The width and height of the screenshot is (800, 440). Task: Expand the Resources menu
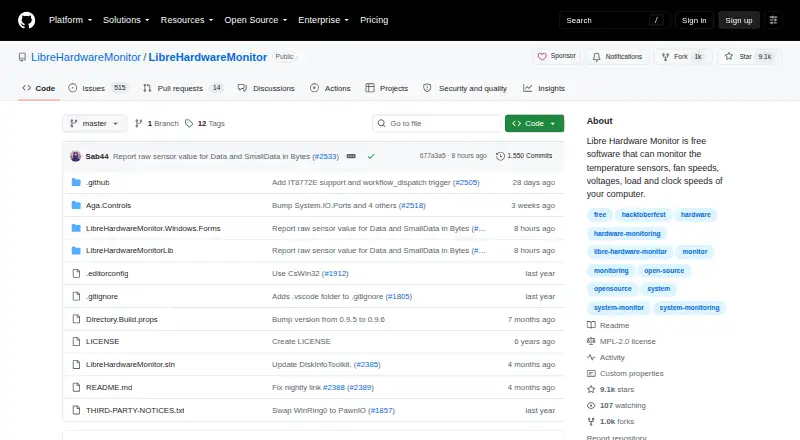[187, 20]
